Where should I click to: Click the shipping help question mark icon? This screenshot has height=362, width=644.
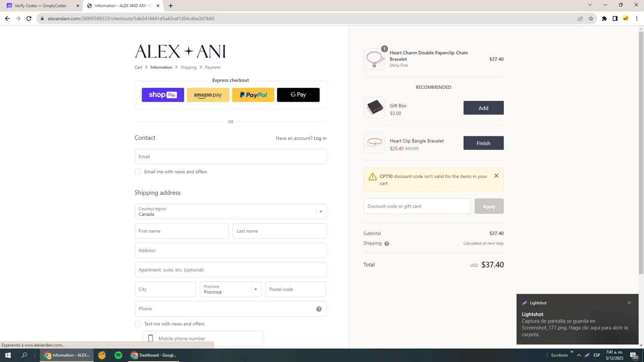coord(387,244)
